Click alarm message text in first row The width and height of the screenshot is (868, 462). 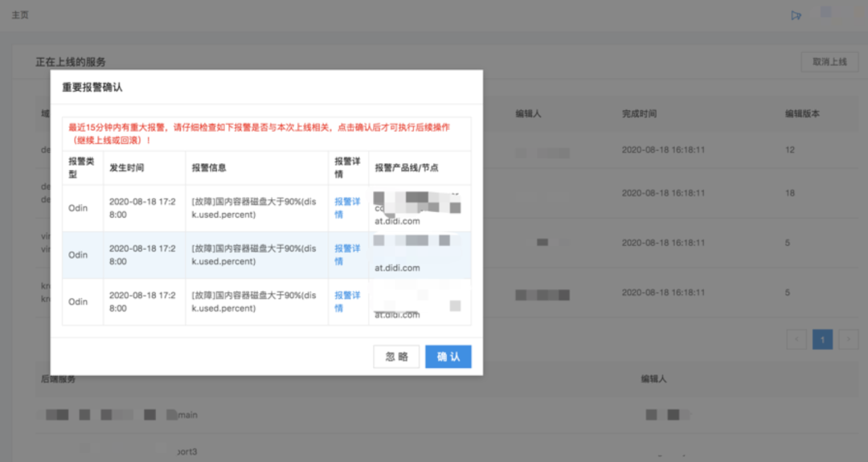pyautogui.click(x=255, y=208)
